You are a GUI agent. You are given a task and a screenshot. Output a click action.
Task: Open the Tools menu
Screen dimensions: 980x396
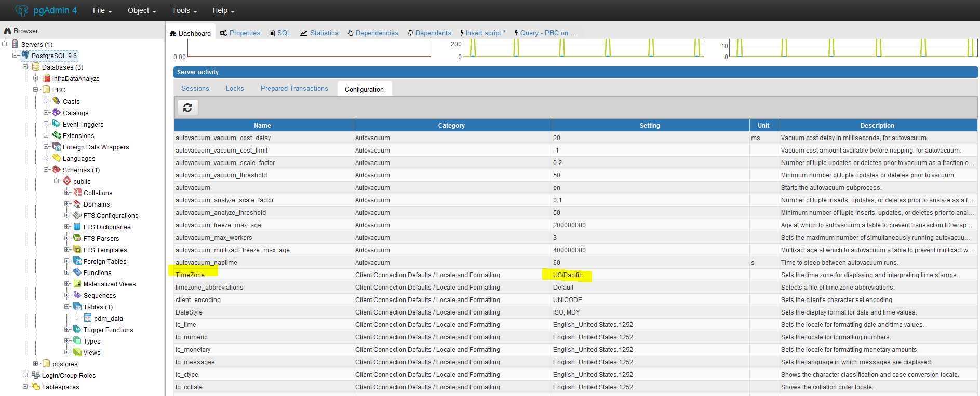point(184,10)
